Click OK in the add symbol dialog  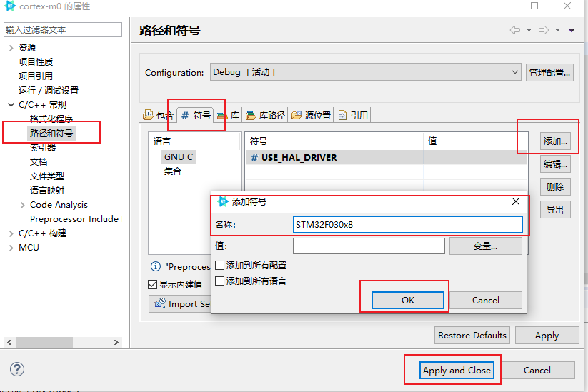[x=407, y=300]
